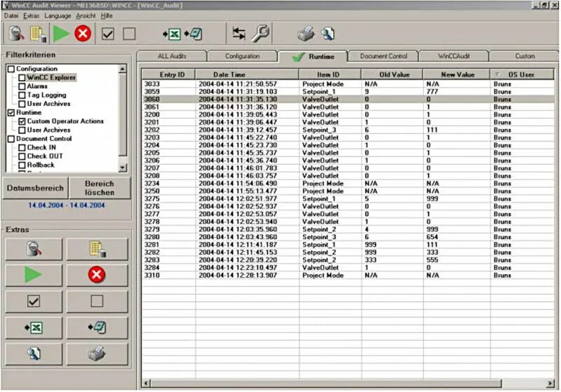Select entry 3280 row with new value 654
561x392 pixels.
[348, 237]
